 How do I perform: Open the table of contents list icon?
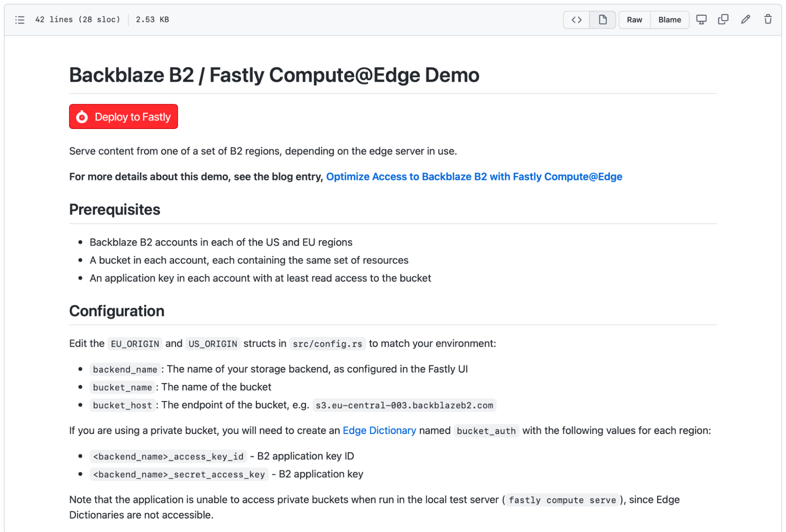(x=19, y=19)
